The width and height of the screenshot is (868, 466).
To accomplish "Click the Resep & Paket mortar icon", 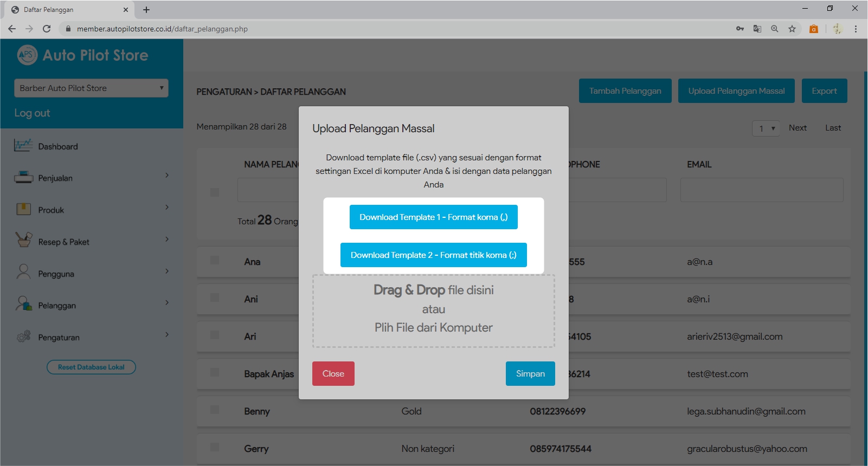I will pyautogui.click(x=23, y=240).
